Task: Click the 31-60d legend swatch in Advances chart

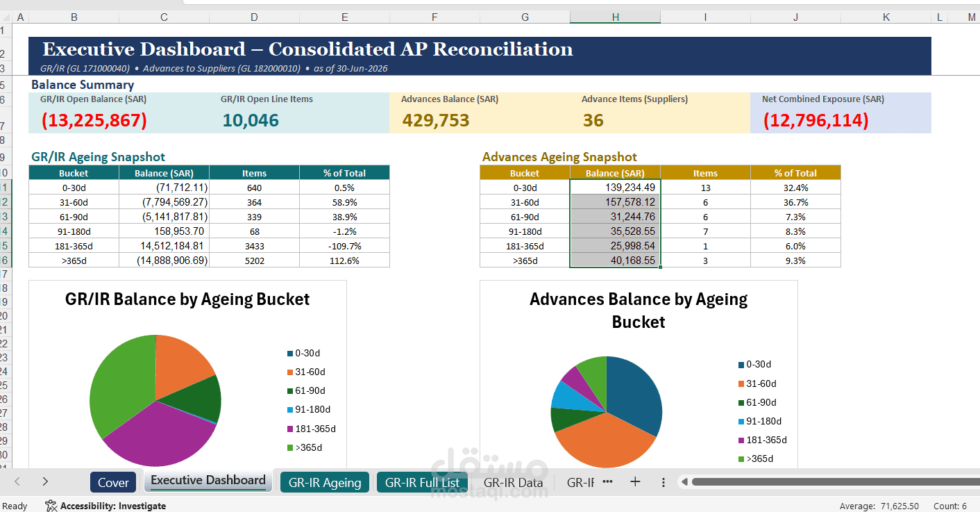Action: tap(741, 383)
